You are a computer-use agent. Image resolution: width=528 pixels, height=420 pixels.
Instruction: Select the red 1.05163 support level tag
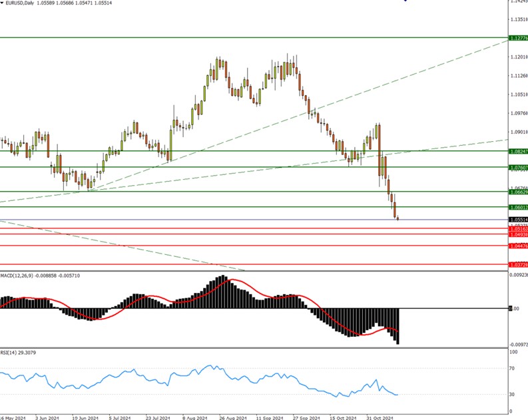click(517, 229)
